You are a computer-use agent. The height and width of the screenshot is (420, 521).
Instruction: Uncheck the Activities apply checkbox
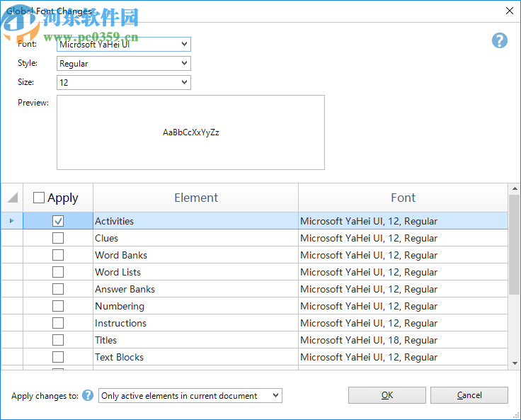pyautogui.click(x=58, y=221)
